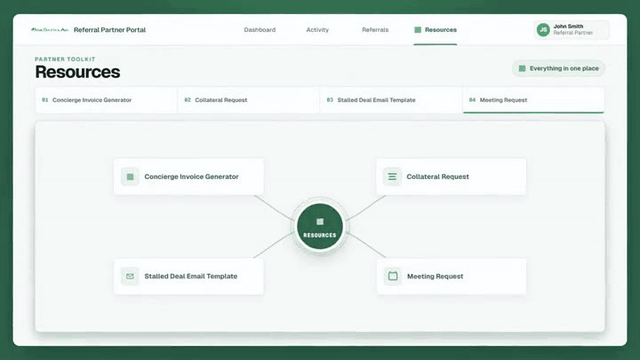Image resolution: width=640 pixels, height=360 pixels.
Task: Click the JS user avatar
Action: point(543,29)
